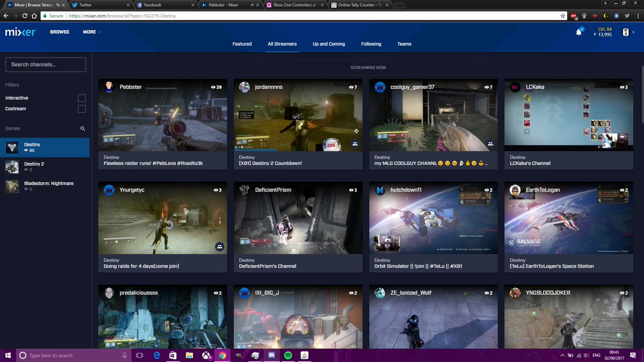Enable the Costream filter checkbox
The height and width of the screenshot is (362, 644).
(x=82, y=109)
